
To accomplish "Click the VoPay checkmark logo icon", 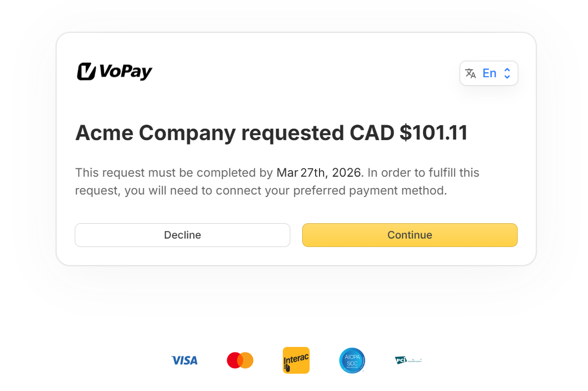I will coord(86,72).
